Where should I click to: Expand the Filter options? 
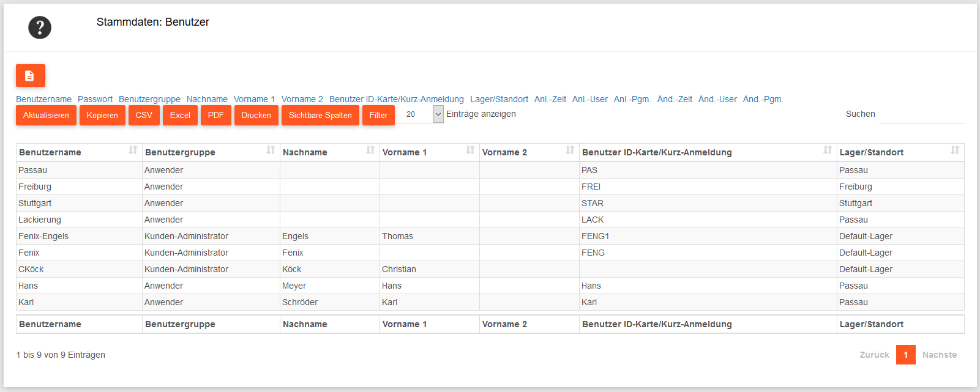click(x=378, y=115)
